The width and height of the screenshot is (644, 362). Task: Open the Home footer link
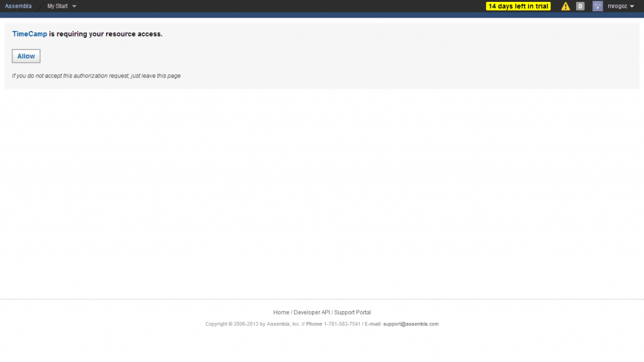(281, 313)
